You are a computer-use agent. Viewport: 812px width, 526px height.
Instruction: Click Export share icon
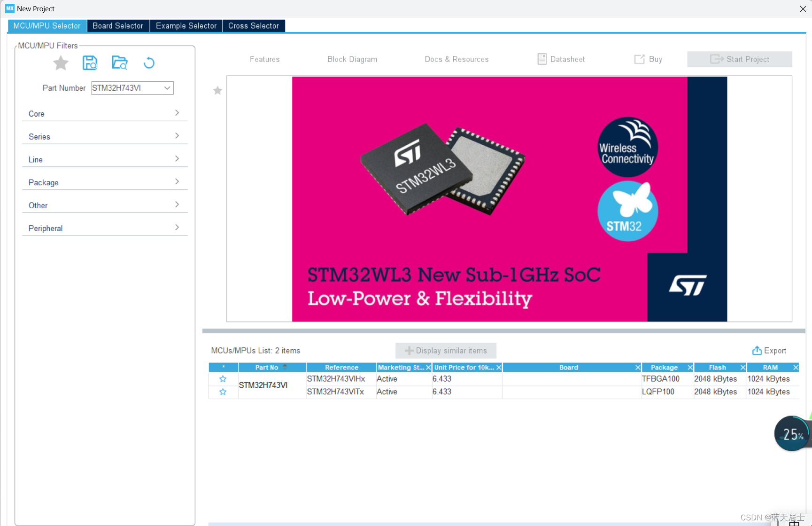[757, 351]
